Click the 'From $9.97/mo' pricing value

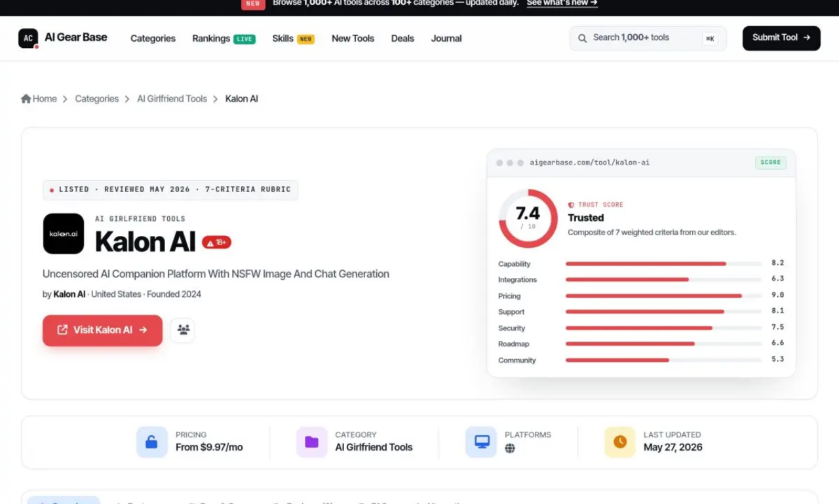pyautogui.click(x=209, y=448)
